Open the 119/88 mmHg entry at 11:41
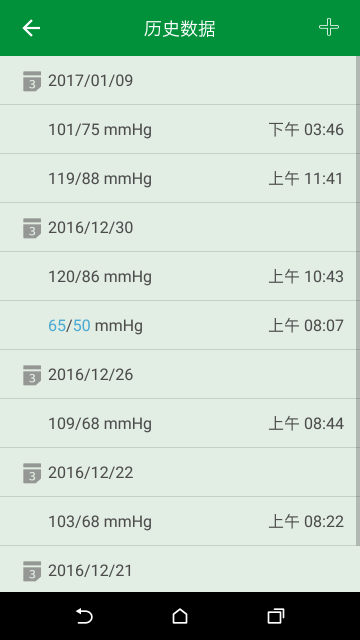 [x=178, y=178]
